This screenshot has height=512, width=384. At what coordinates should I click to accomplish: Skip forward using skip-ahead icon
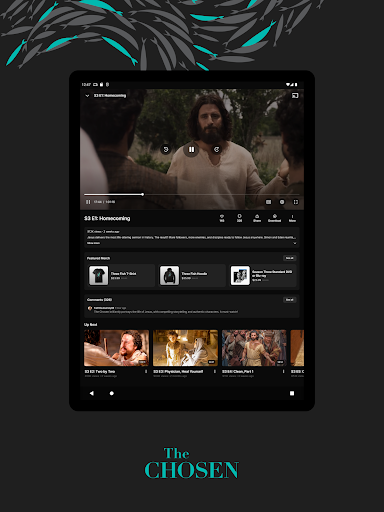[217, 149]
